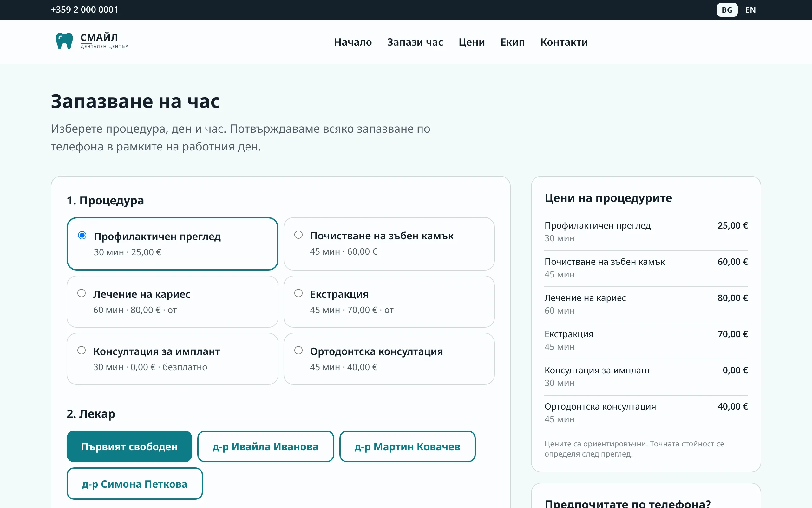
Task: Click Ортодонтска консултация in price list
Action: click(600, 406)
